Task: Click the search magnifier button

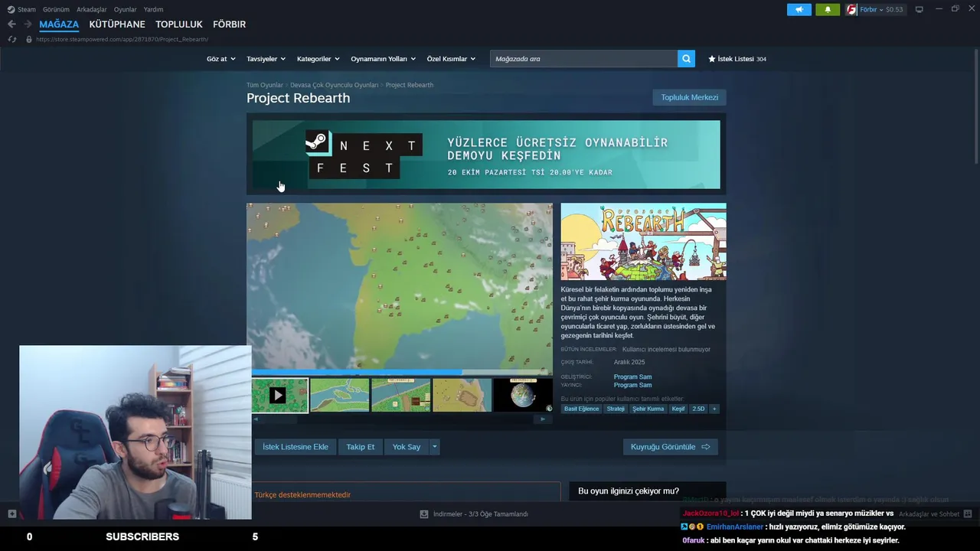Action: coord(686,58)
